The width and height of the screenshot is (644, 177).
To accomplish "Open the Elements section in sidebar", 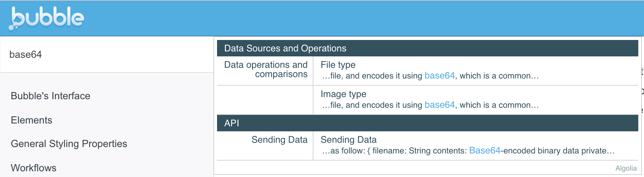I will 31,120.
